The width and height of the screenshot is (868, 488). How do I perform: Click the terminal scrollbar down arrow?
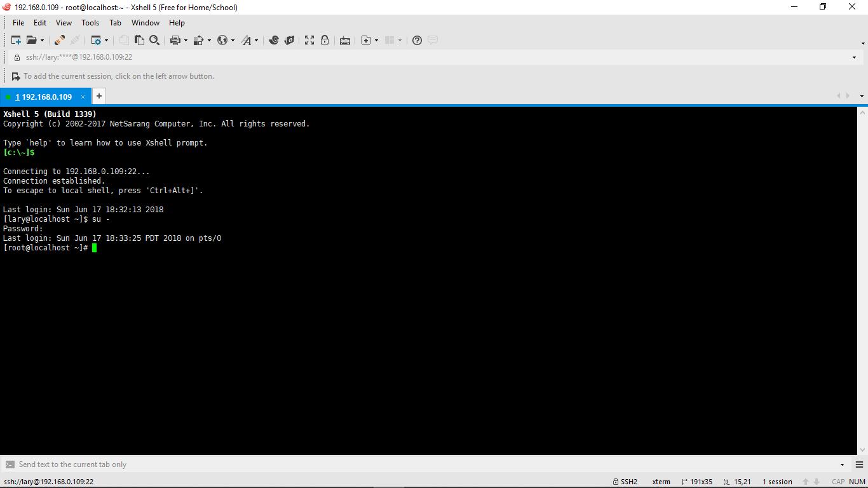click(863, 450)
